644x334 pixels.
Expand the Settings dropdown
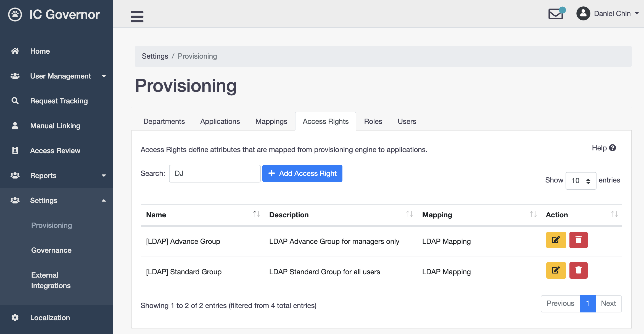[x=43, y=200]
